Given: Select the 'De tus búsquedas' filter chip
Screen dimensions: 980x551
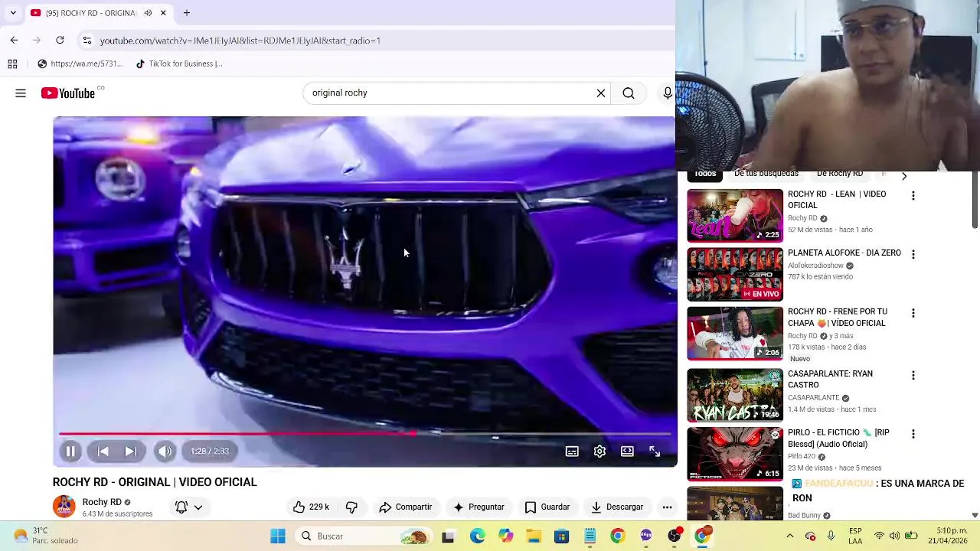Looking at the screenshot, I should point(766,174).
